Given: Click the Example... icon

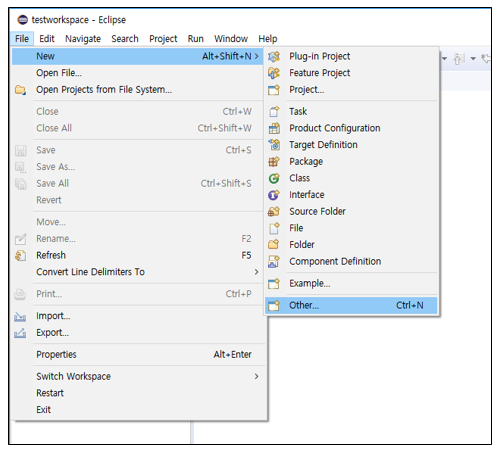Looking at the screenshot, I should point(274,284).
